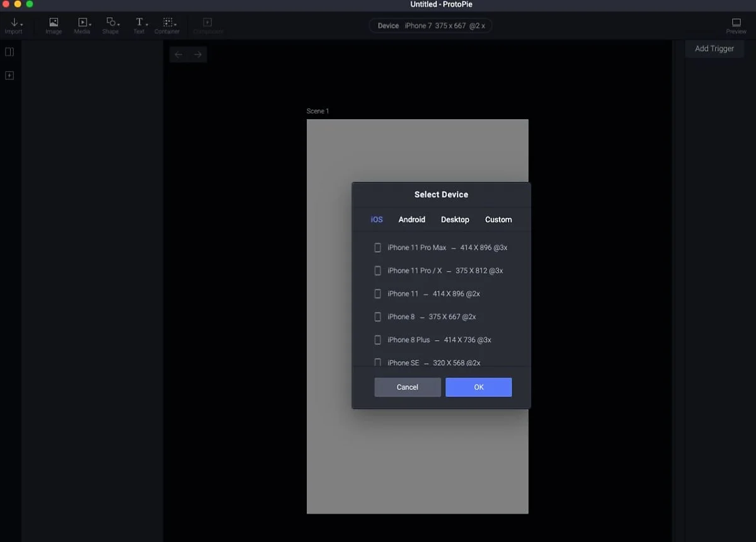Select the Scene 1 label
This screenshot has width=756, height=542.
coord(318,111)
